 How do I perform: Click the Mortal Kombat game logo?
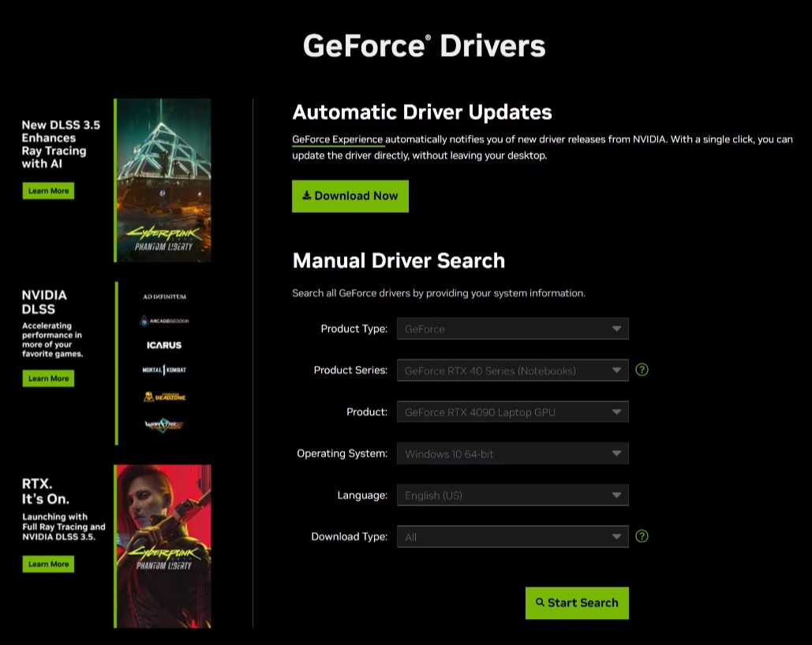coord(164,370)
